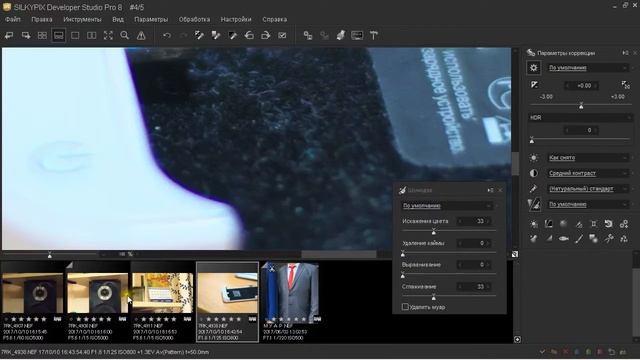The image size is (640, 360).
Task: Open the 'Средний контраст' dropdown
Action: point(588,173)
